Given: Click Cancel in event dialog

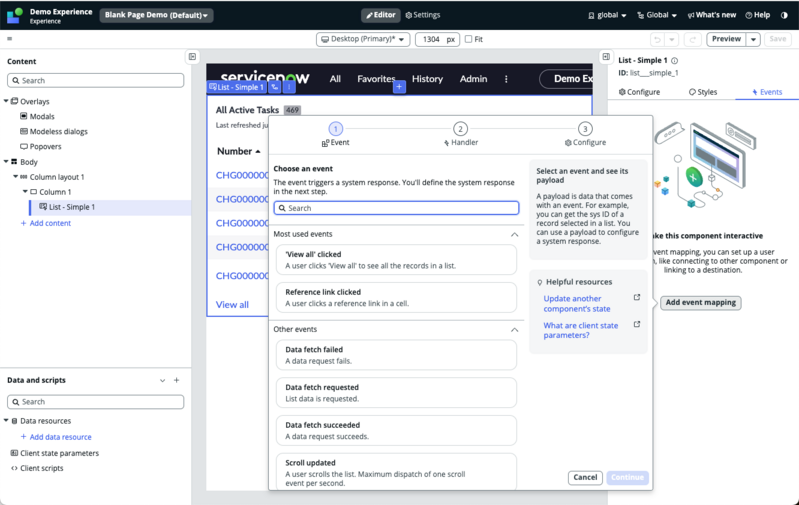Looking at the screenshot, I should pyautogui.click(x=585, y=477).
